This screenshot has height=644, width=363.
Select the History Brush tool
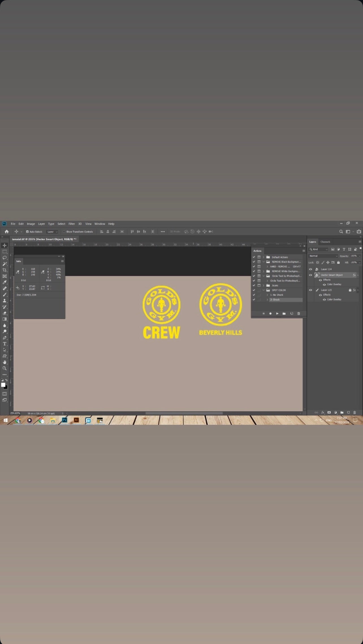(5, 307)
